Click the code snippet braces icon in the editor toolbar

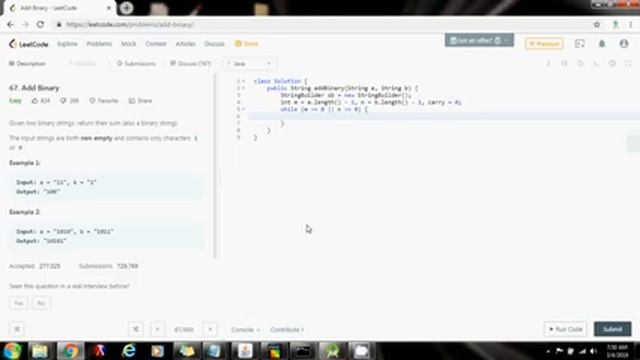pyautogui.click(x=564, y=64)
